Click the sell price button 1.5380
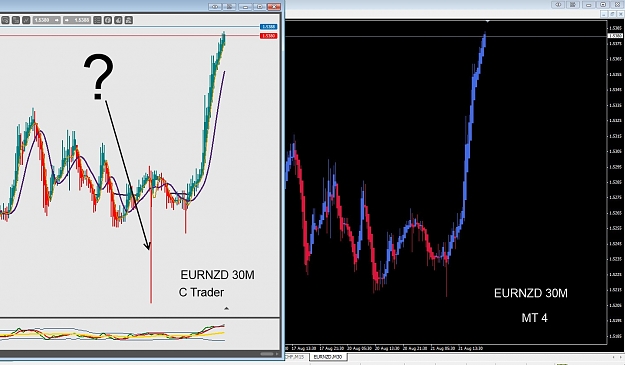 coord(47,20)
